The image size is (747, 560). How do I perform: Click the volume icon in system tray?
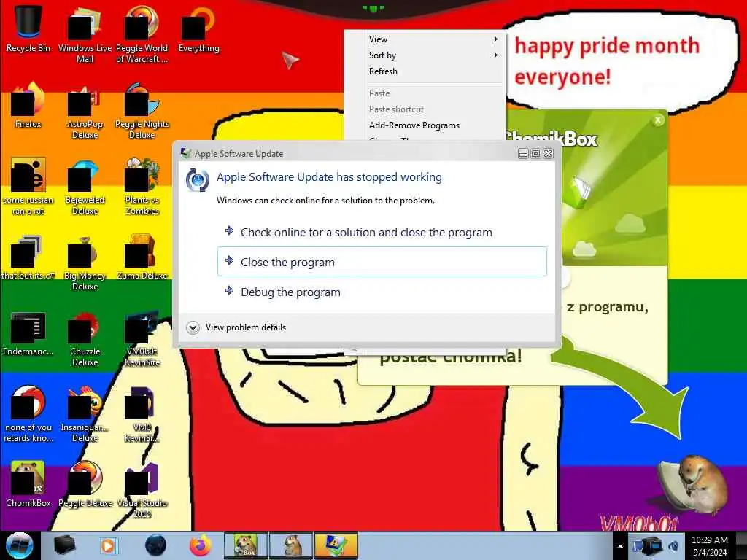(x=673, y=546)
